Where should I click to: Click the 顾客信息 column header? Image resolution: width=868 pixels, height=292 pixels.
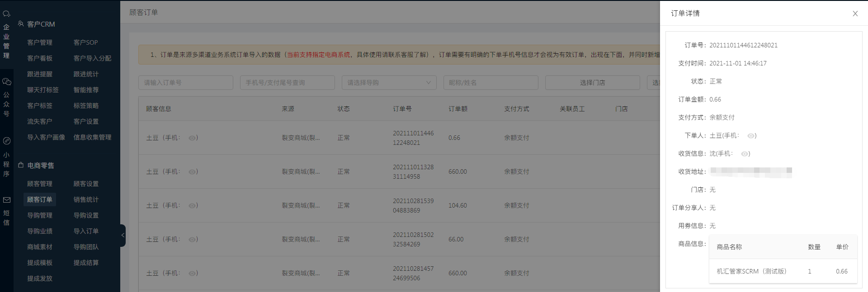(x=159, y=109)
